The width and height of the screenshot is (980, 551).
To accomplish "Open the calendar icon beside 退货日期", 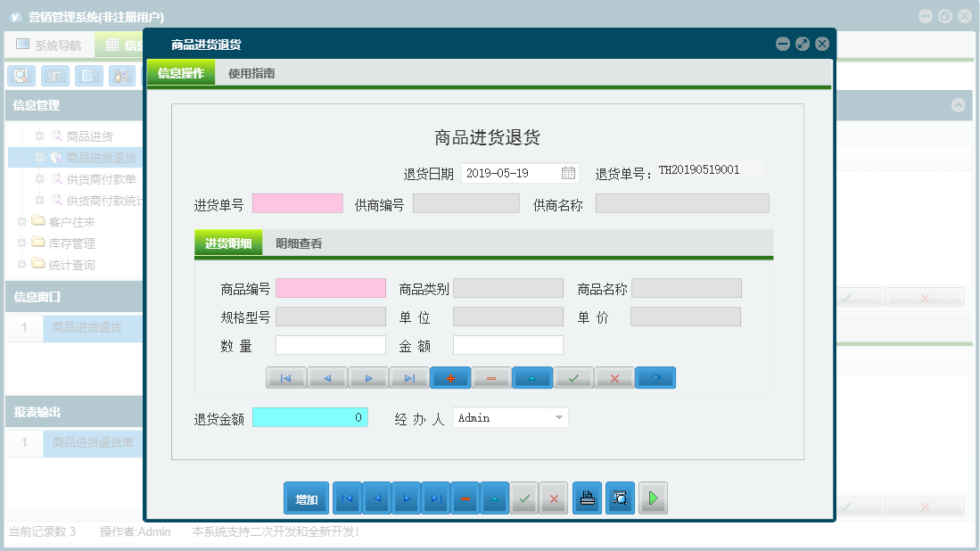I will [568, 171].
